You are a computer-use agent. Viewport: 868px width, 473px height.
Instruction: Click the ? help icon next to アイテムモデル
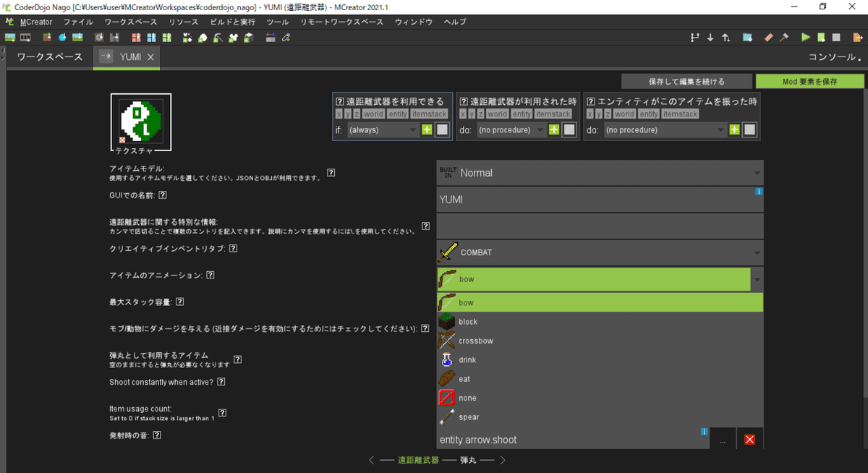coord(331,172)
